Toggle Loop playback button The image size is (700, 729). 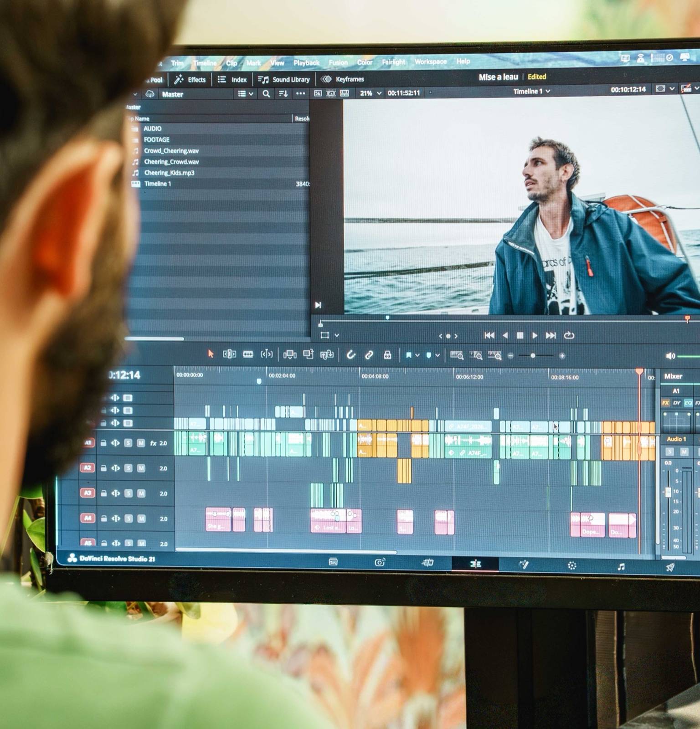(569, 335)
